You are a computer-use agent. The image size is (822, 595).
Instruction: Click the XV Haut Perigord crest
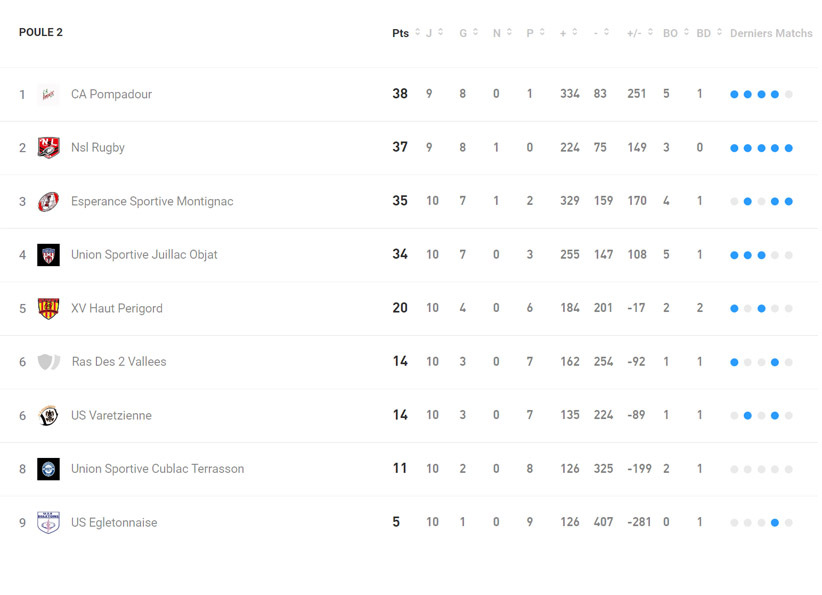48,309
